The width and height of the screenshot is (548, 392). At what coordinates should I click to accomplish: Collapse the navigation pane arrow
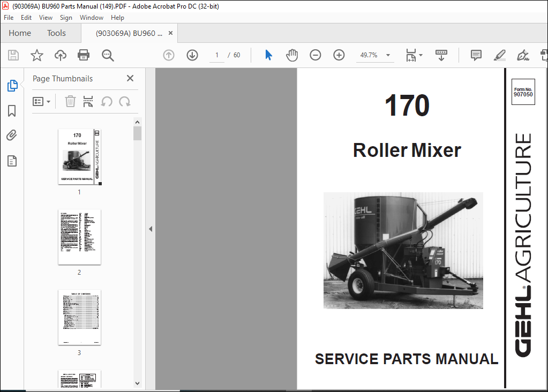pyautogui.click(x=151, y=229)
